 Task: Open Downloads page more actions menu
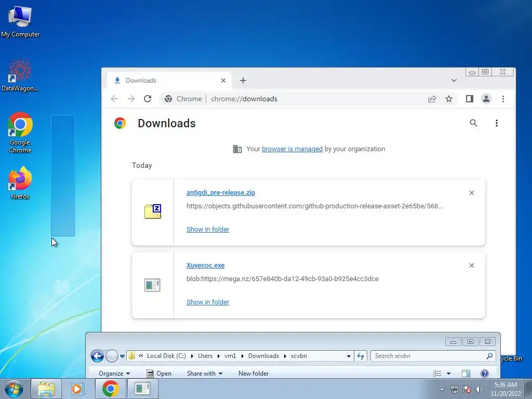tap(496, 123)
